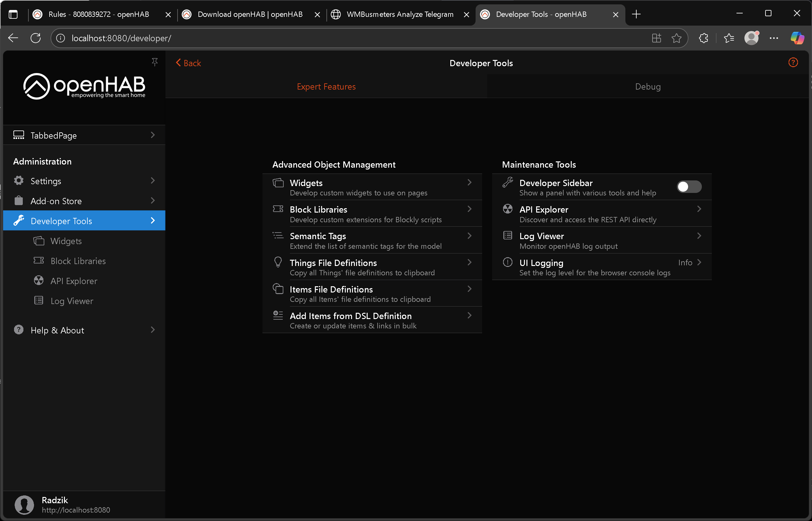This screenshot has width=812, height=521.
Task: Click the Add-on Store bag icon
Action: pyautogui.click(x=19, y=201)
